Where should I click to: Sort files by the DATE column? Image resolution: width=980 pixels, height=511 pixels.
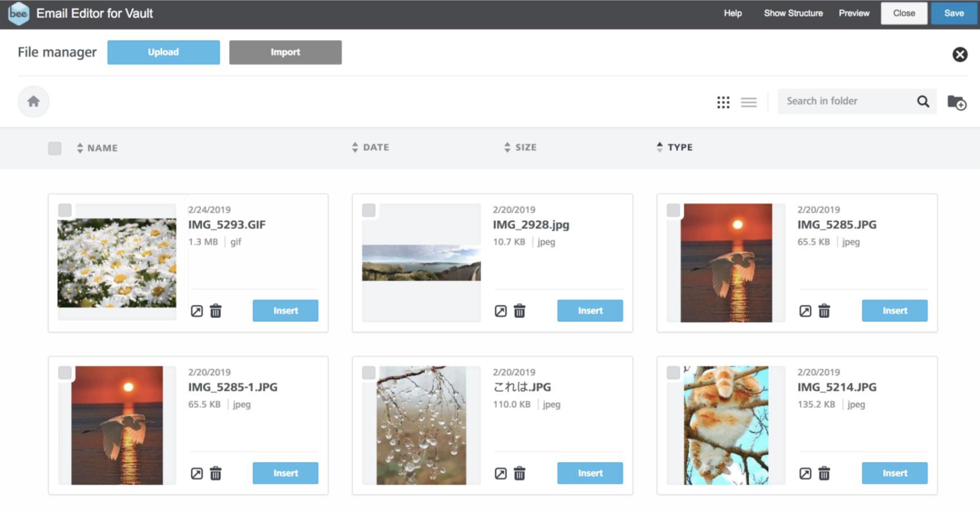(x=376, y=147)
